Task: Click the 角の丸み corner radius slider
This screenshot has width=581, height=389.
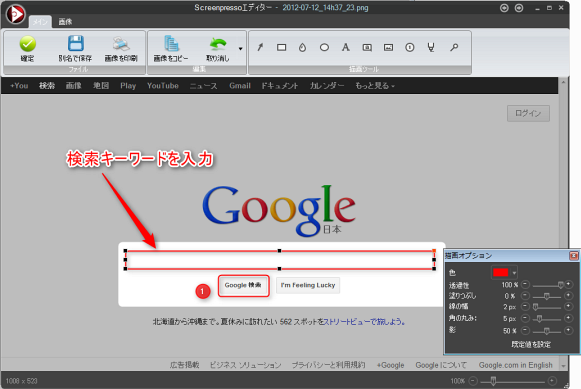Action: coord(547,319)
